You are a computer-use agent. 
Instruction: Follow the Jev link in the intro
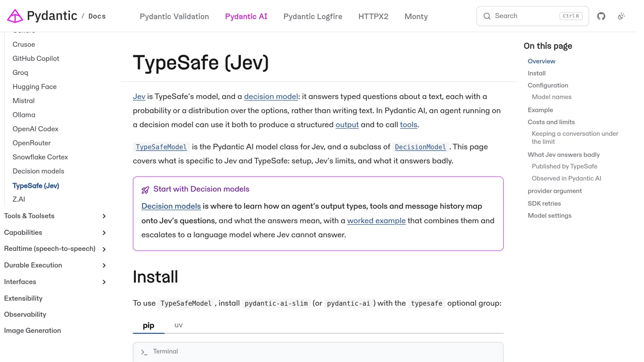click(139, 97)
